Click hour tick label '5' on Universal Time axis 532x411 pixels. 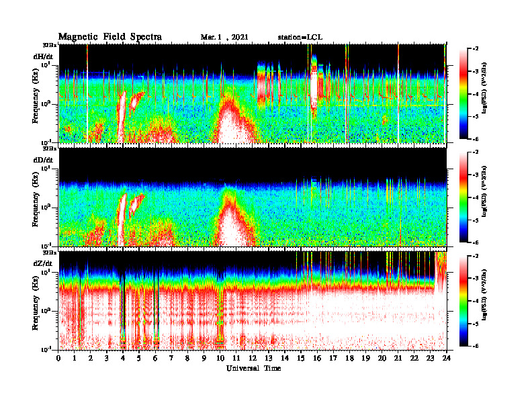139,358
